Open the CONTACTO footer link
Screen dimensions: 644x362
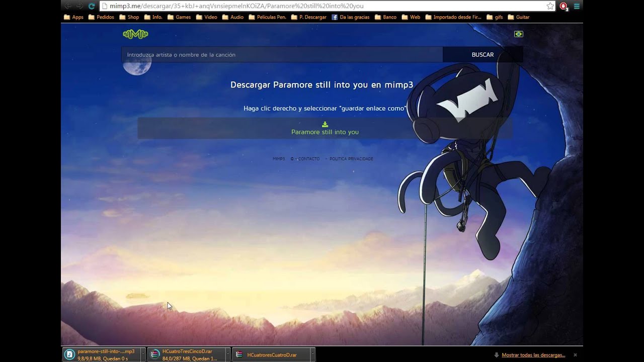pos(308,159)
